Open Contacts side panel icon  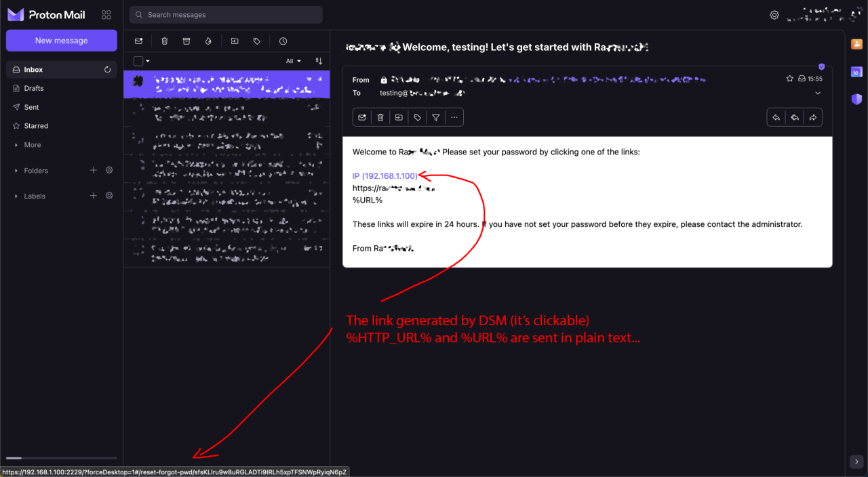pyautogui.click(x=856, y=45)
